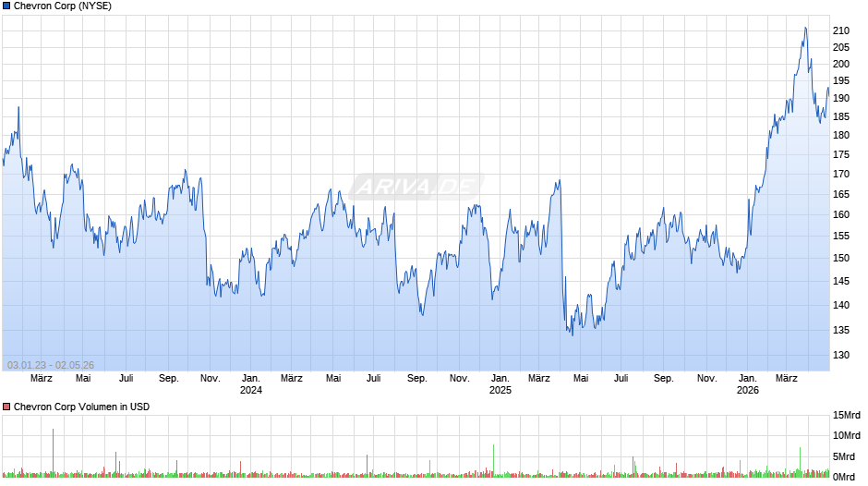868x486 pixels.
Task: Click the red Volumen legend square
Action: click(x=6, y=407)
